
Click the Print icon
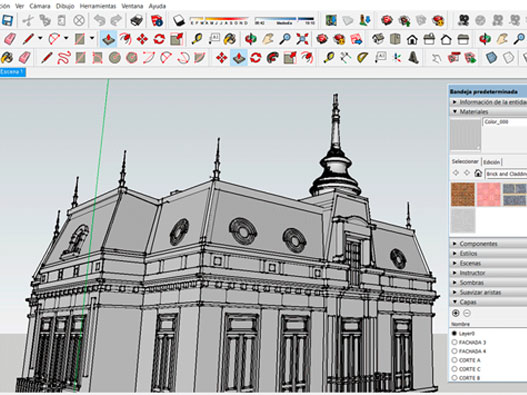(x=136, y=21)
